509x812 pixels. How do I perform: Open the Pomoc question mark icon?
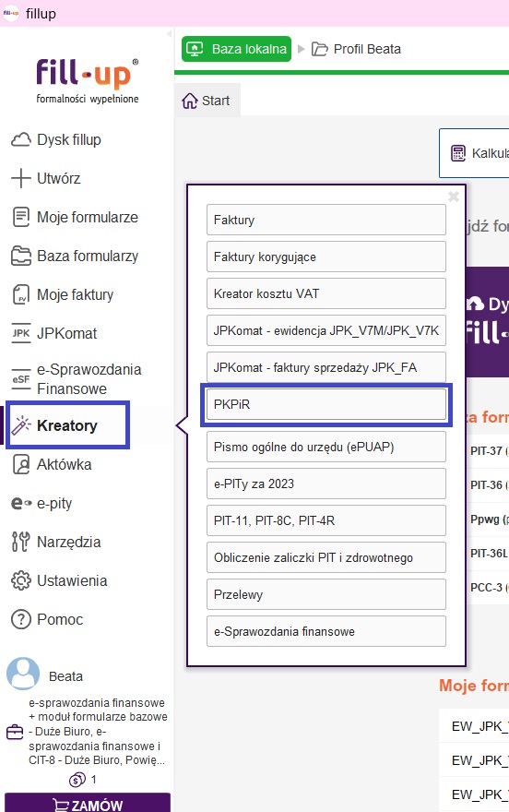click(x=20, y=619)
